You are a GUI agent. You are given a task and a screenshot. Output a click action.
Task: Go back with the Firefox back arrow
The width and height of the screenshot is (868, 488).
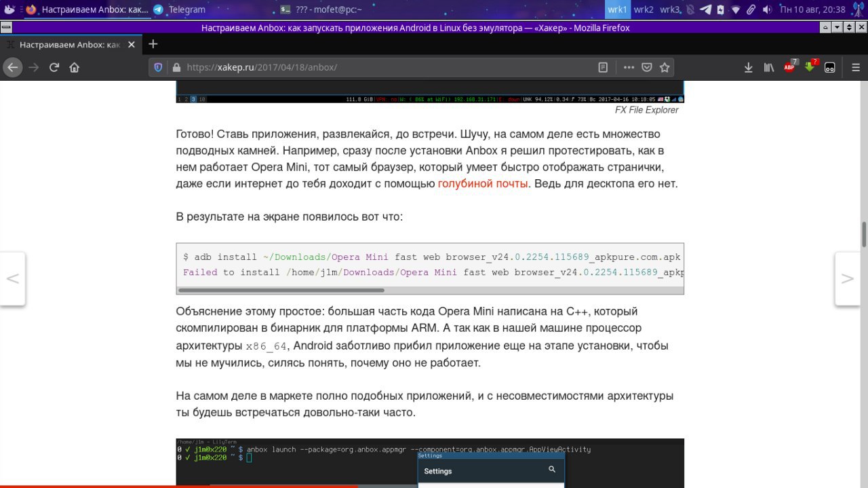click(x=12, y=67)
